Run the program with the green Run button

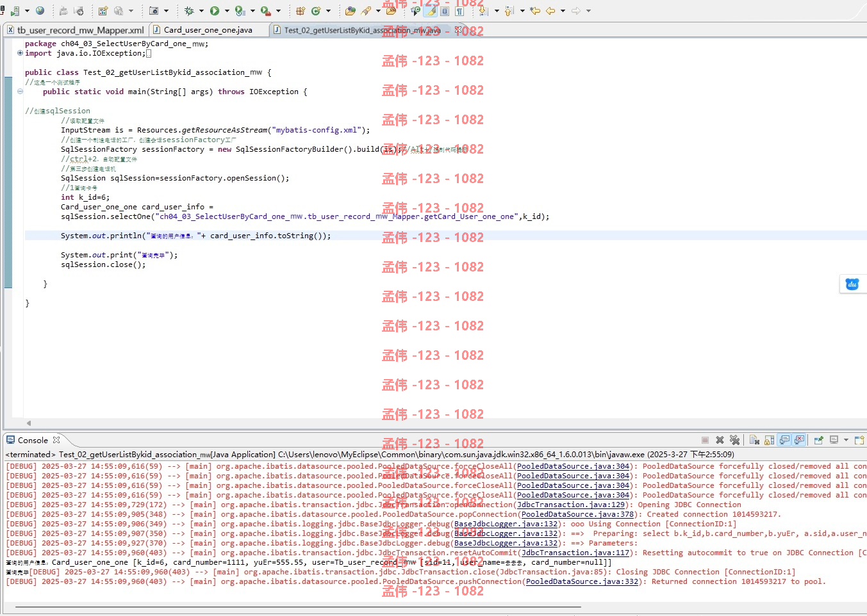pos(215,11)
